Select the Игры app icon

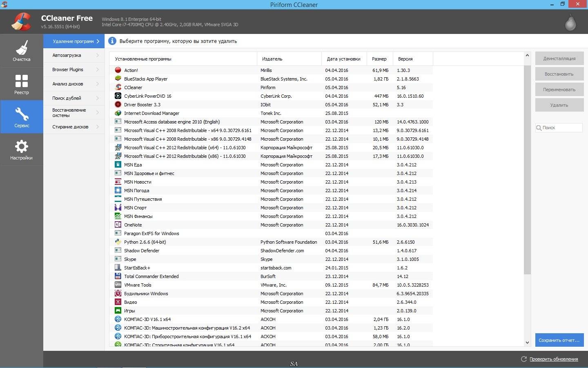[118, 310]
